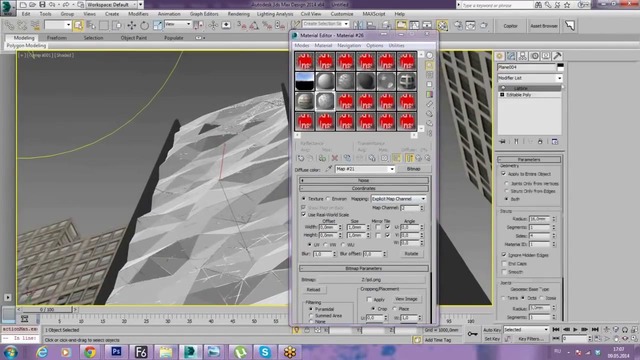
Task: Enable the Smooth struts checkbox
Action: click(x=504, y=271)
